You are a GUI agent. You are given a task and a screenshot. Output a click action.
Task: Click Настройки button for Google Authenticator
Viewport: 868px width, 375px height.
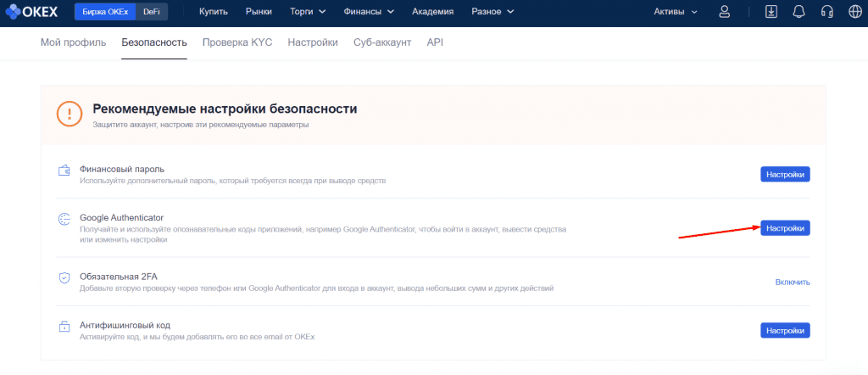tap(785, 227)
